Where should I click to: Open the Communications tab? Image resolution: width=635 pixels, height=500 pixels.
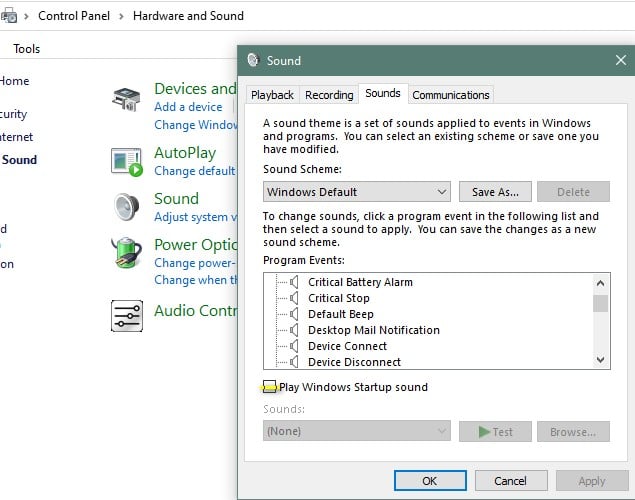(x=451, y=95)
